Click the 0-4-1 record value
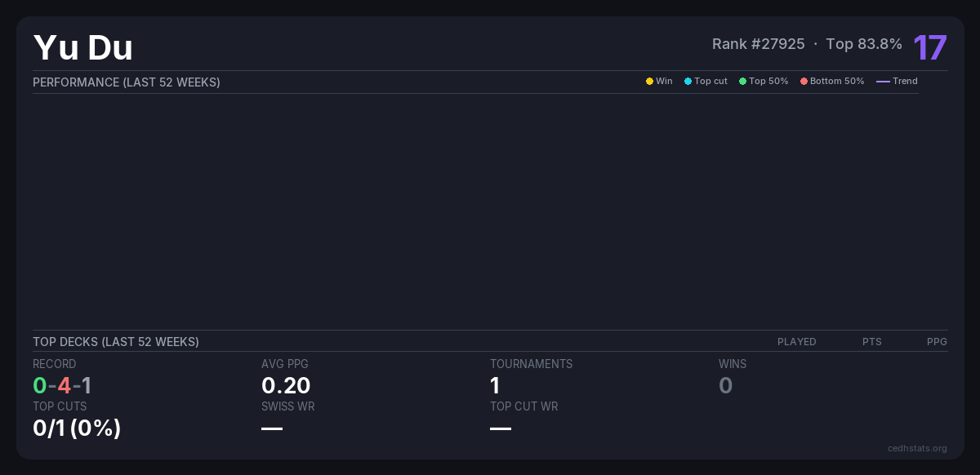980x475 pixels. point(62,385)
